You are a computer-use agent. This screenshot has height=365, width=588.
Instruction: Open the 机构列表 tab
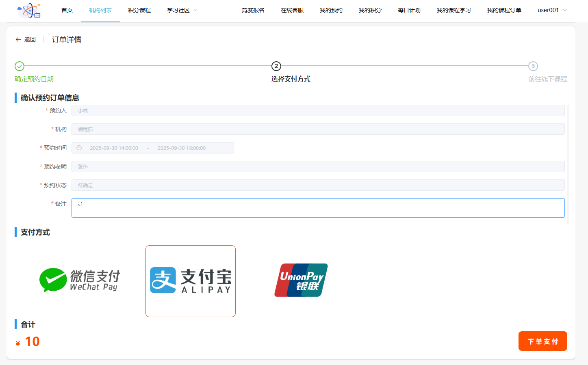(100, 10)
